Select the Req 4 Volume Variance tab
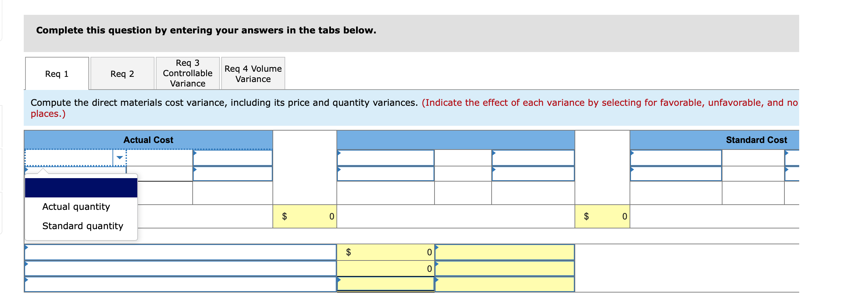Screen dimensions: 868x297 point(253,73)
